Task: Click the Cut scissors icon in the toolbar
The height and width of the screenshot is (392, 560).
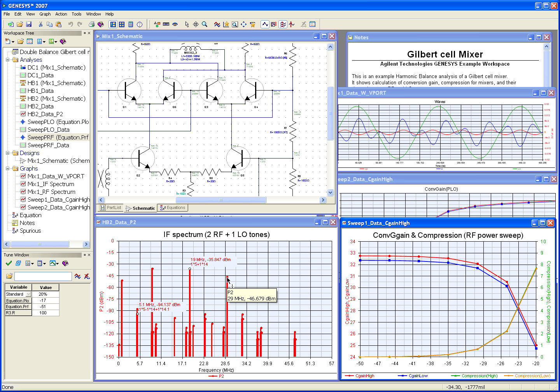Action: [40, 24]
